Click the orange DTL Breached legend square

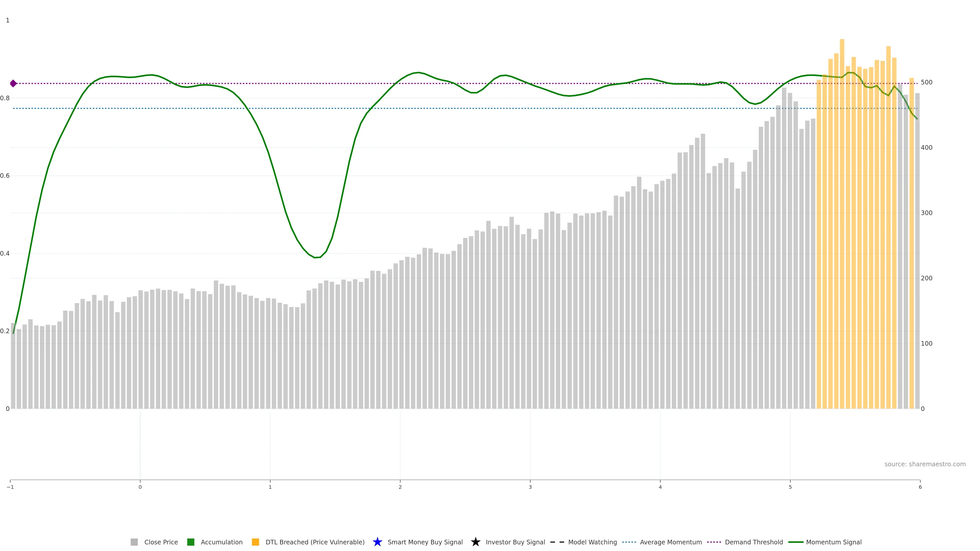pos(255,542)
